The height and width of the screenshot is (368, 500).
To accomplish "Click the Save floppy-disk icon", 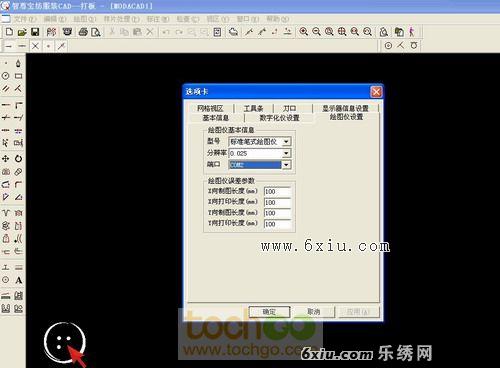I will [35, 32].
